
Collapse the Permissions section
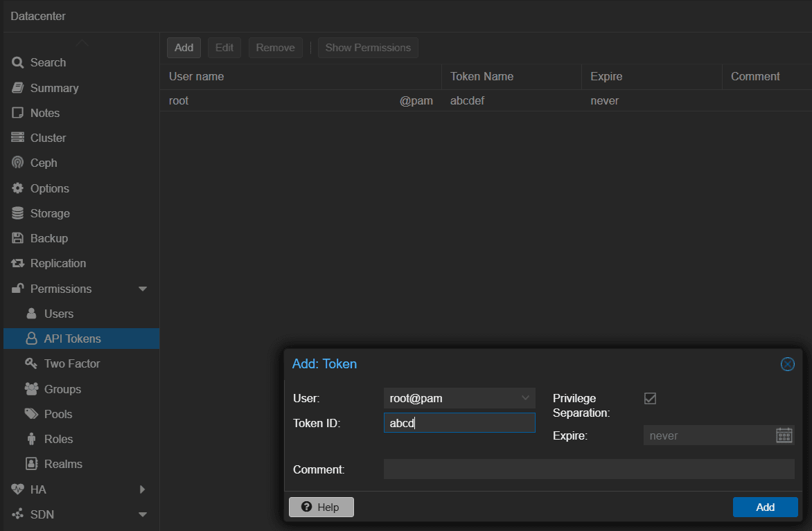(x=142, y=289)
